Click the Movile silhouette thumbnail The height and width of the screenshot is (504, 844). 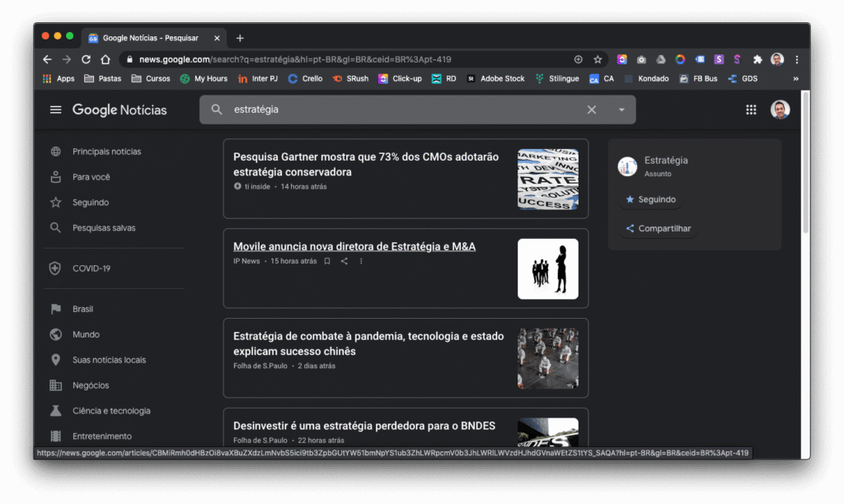pyautogui.click(x=548, y=269)
